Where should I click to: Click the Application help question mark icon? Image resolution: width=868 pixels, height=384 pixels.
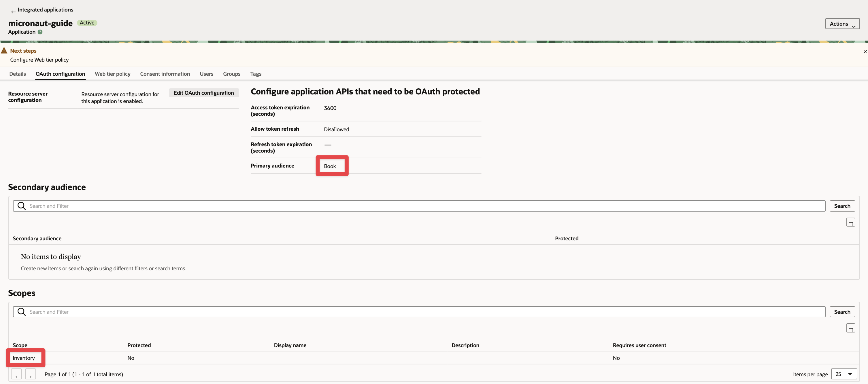pyautogui.click(x=40, y=32)
